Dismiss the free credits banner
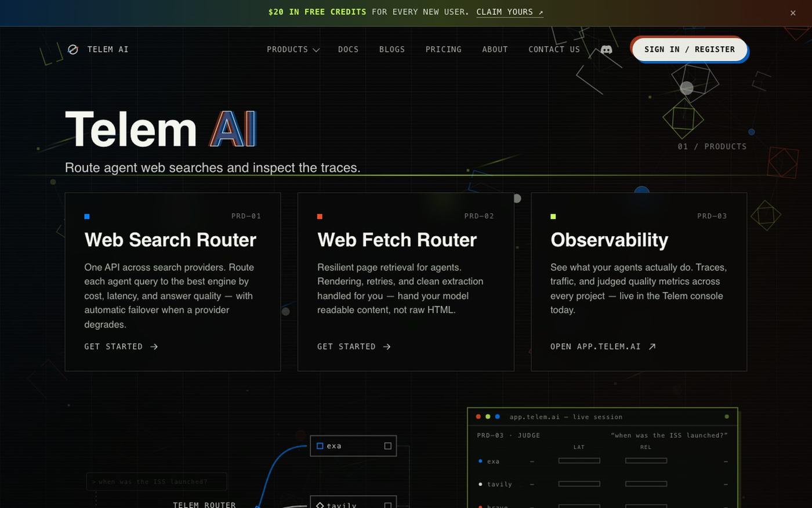 (793, 13)
